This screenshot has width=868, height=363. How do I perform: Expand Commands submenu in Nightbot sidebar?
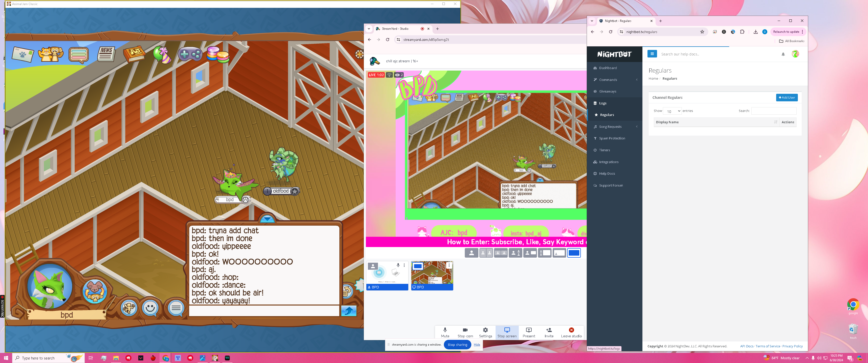coord(615,80)
